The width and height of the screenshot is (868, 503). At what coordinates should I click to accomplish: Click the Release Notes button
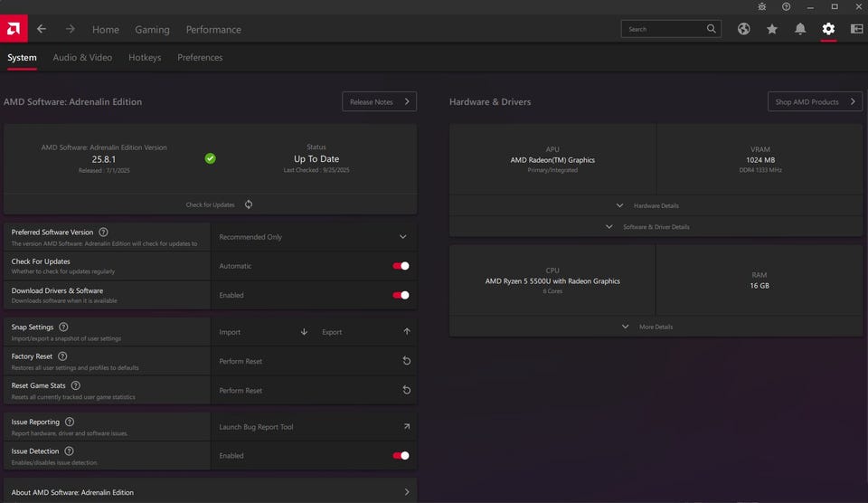379,102
